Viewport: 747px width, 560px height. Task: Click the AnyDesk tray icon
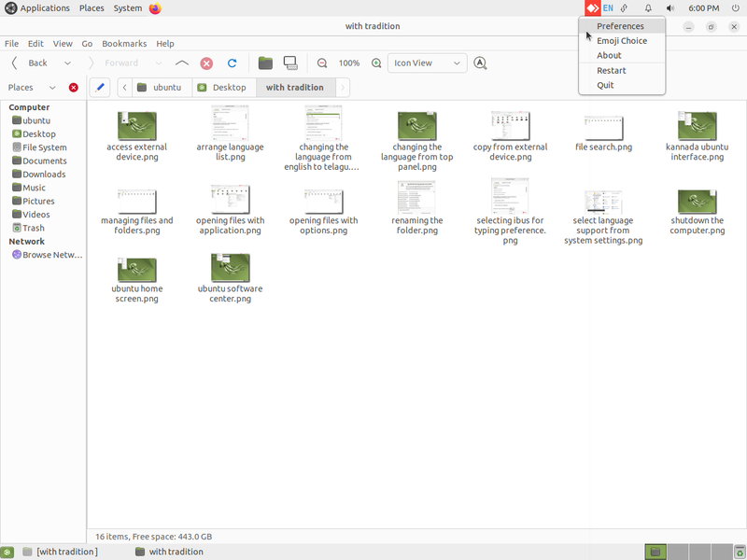(x=593, y=8)
